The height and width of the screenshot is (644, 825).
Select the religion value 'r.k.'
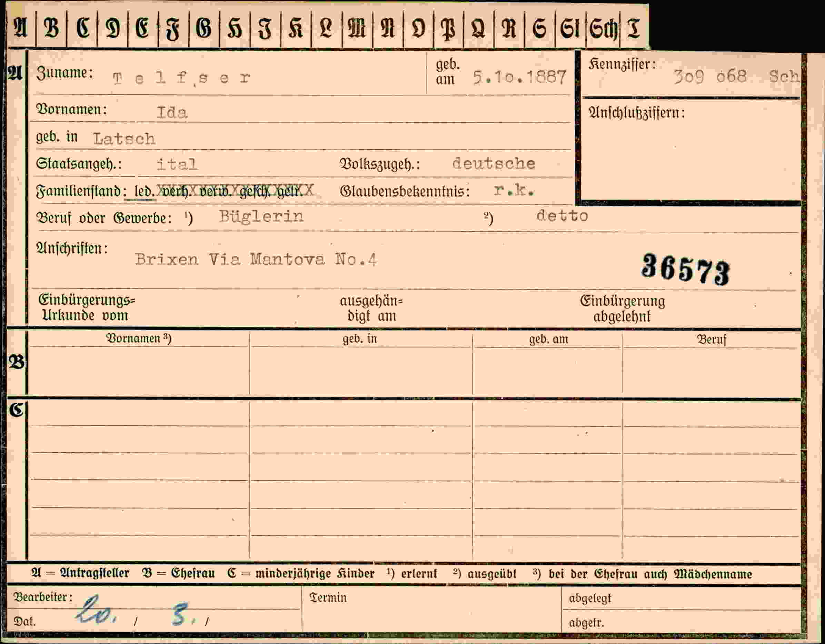(514, 190)
